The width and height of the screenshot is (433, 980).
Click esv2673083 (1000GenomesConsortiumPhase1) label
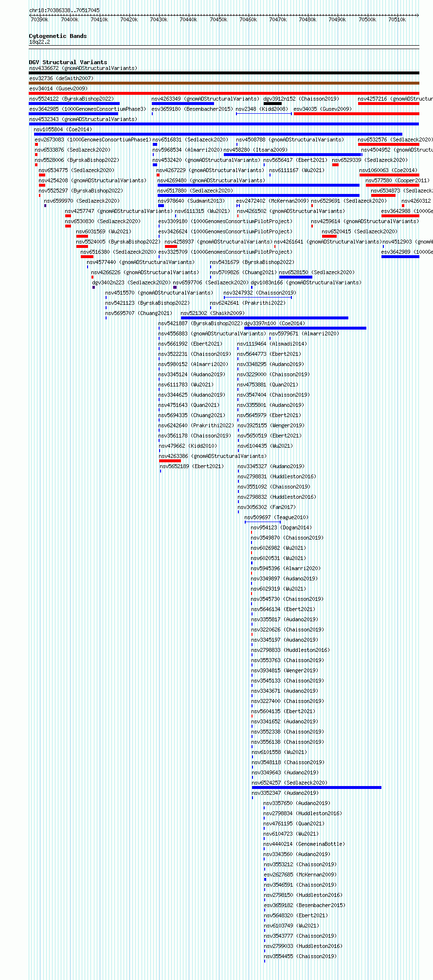click(93, 140)
